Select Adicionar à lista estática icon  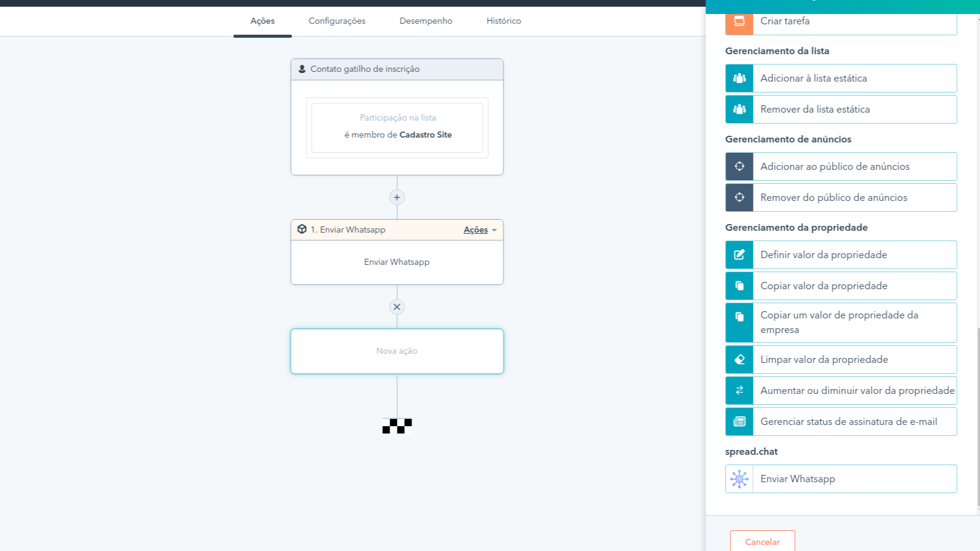click(x=739, y=79)
